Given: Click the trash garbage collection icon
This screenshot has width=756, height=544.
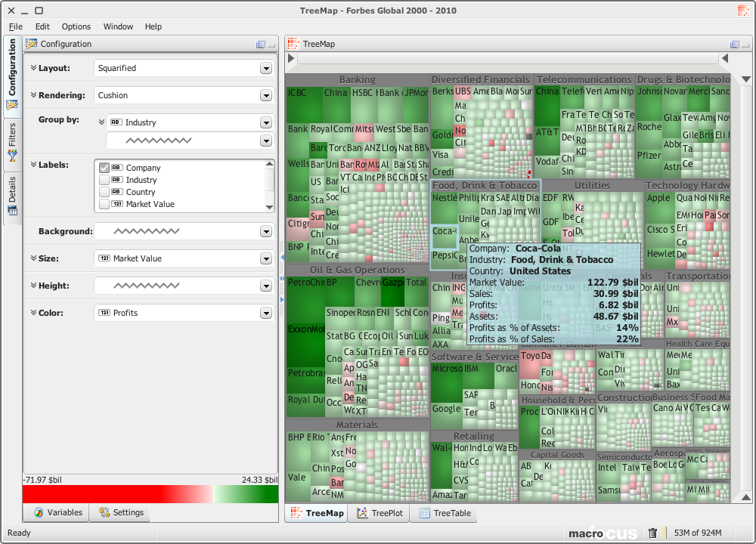Looking at the screenshot, I should [x=652, y=533].
